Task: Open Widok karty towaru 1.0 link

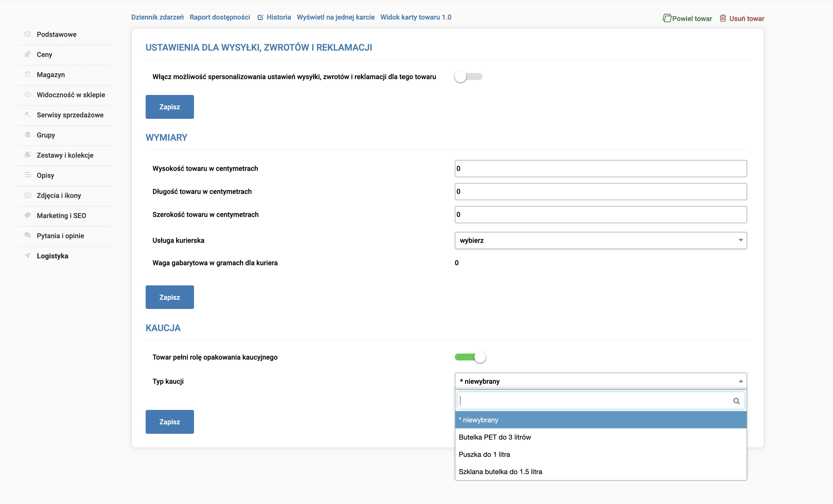Action: click(416, 17)
